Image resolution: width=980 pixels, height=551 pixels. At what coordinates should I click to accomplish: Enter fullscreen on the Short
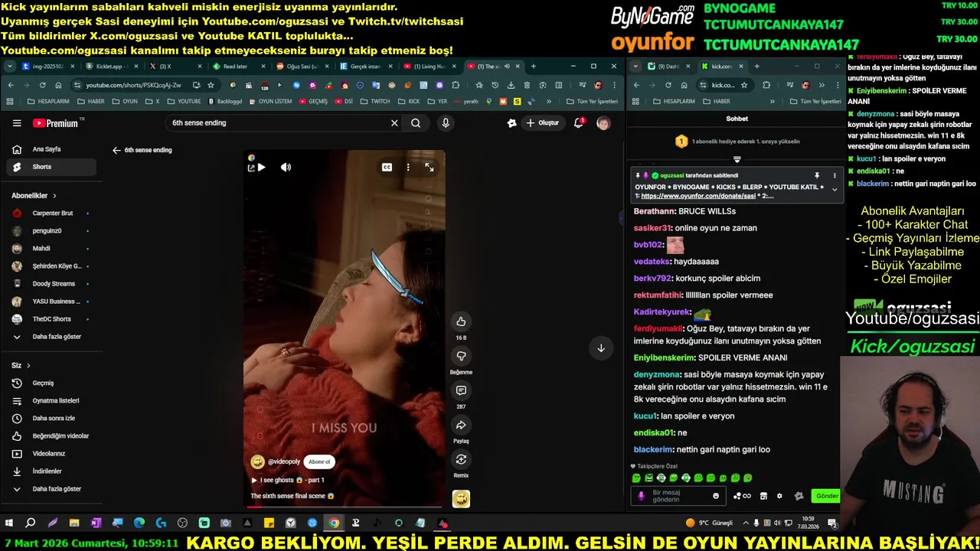(x=430, y=167)
